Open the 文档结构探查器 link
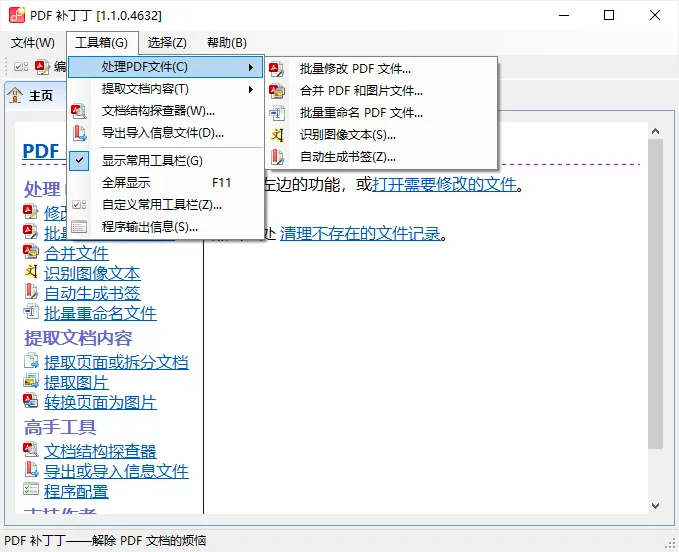The width and height of the screenshot is (679, 552). pyautogui.click(x=100, y=451)
